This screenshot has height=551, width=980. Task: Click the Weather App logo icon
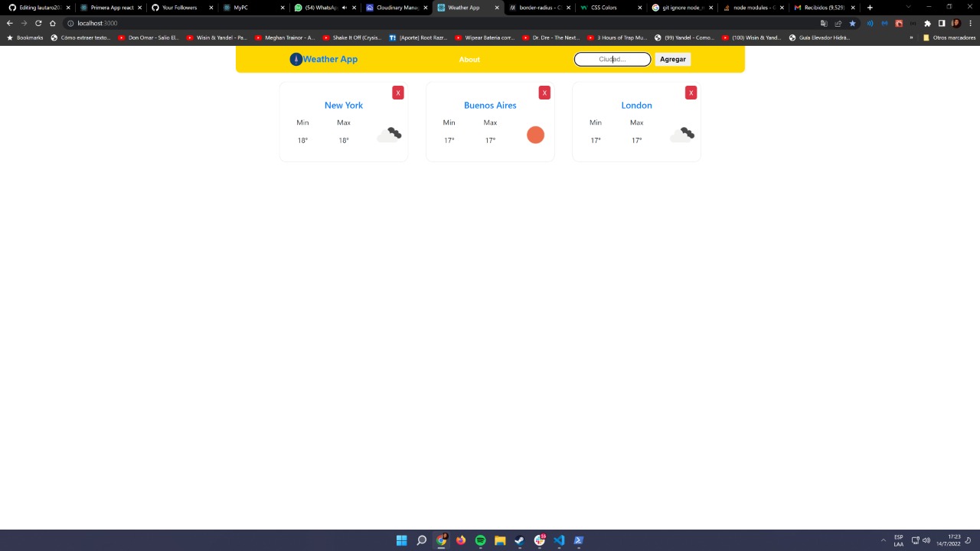tap(296, 59)
